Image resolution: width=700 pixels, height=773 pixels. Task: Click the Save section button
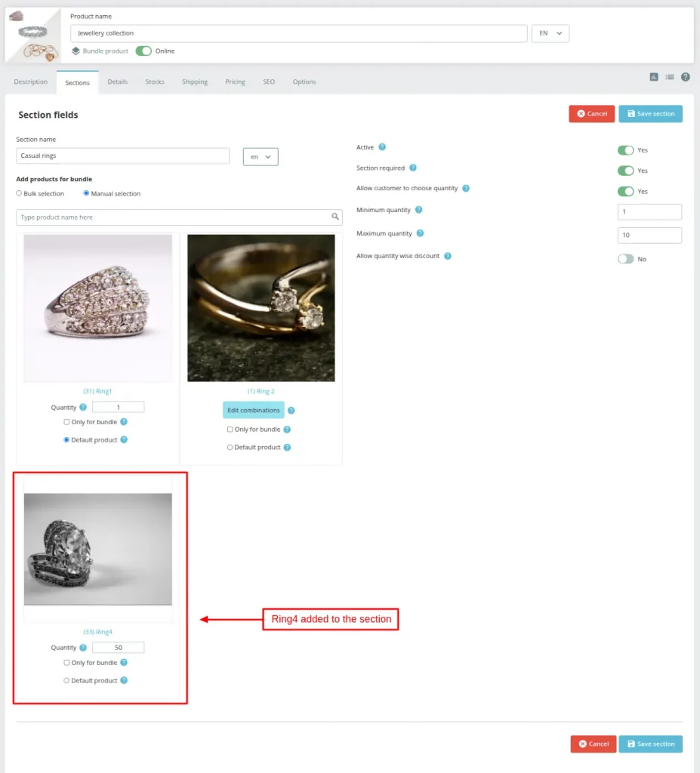650,113
